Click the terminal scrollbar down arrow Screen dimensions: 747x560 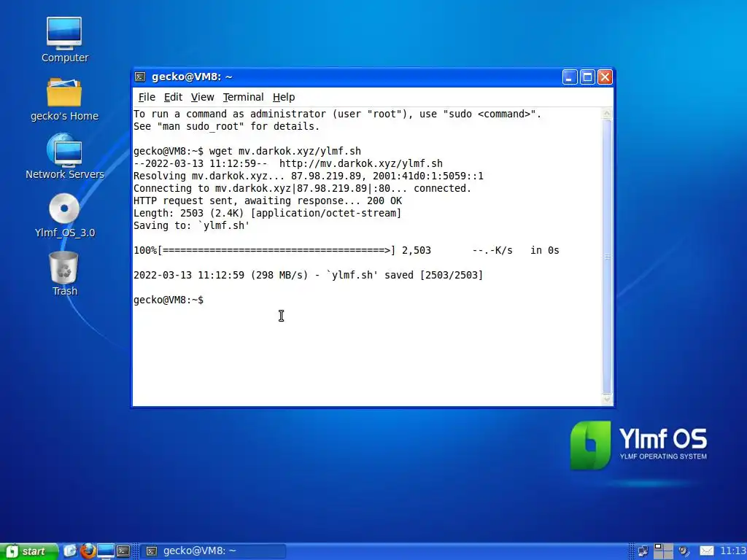[607, 400]
